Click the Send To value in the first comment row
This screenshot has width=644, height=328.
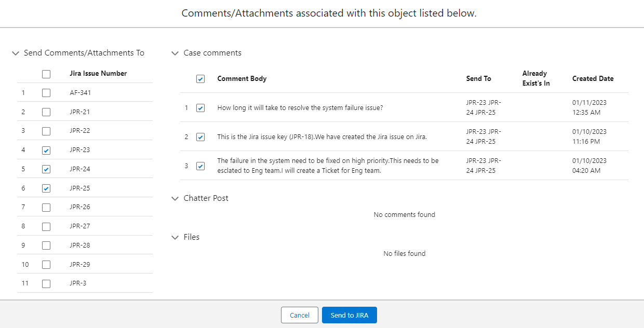[484, 107]
